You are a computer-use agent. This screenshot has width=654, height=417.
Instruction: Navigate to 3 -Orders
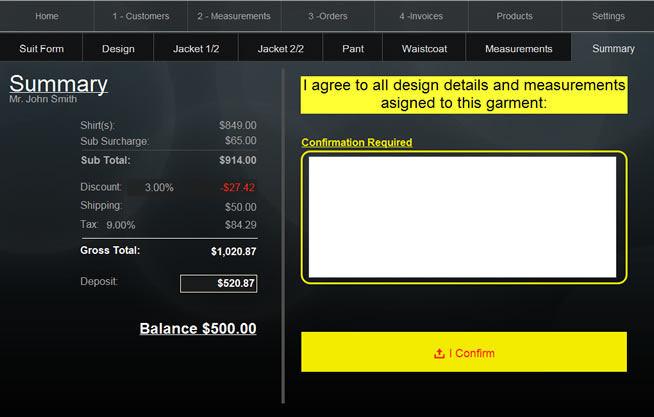(328, 16)
